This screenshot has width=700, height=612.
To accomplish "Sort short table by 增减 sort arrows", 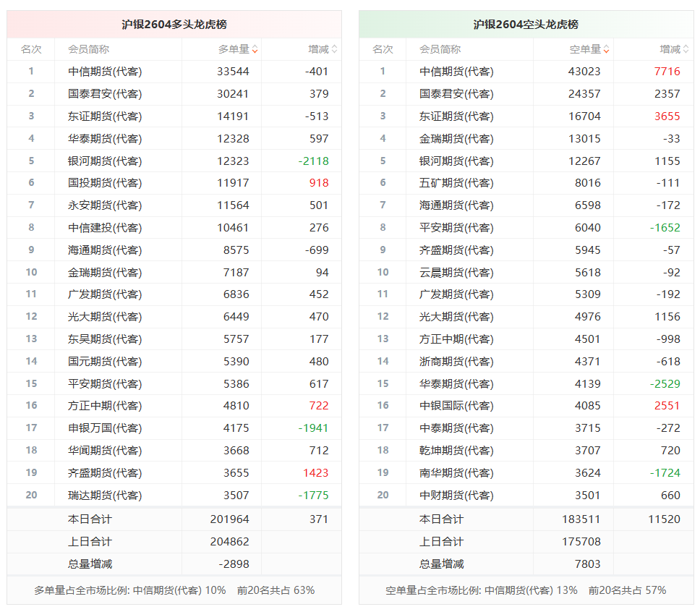I will 686,49.
